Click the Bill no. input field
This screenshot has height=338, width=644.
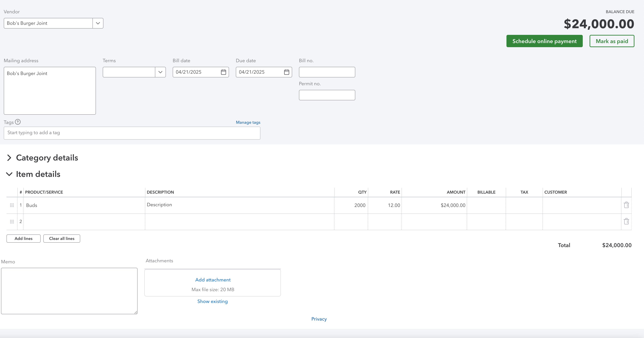[x=327, y=72]
